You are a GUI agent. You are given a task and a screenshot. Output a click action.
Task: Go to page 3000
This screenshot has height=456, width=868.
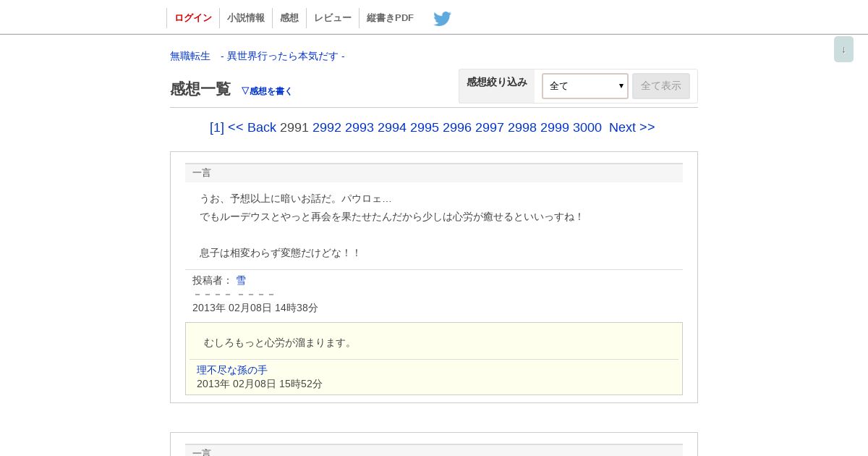click(x=587, y=127)
